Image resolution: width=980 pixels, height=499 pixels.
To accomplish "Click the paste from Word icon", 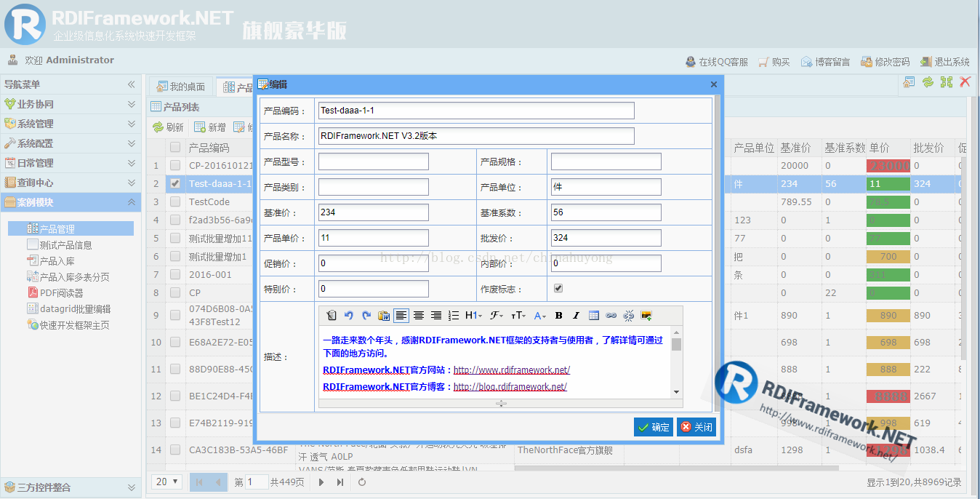I will point(384,315).
